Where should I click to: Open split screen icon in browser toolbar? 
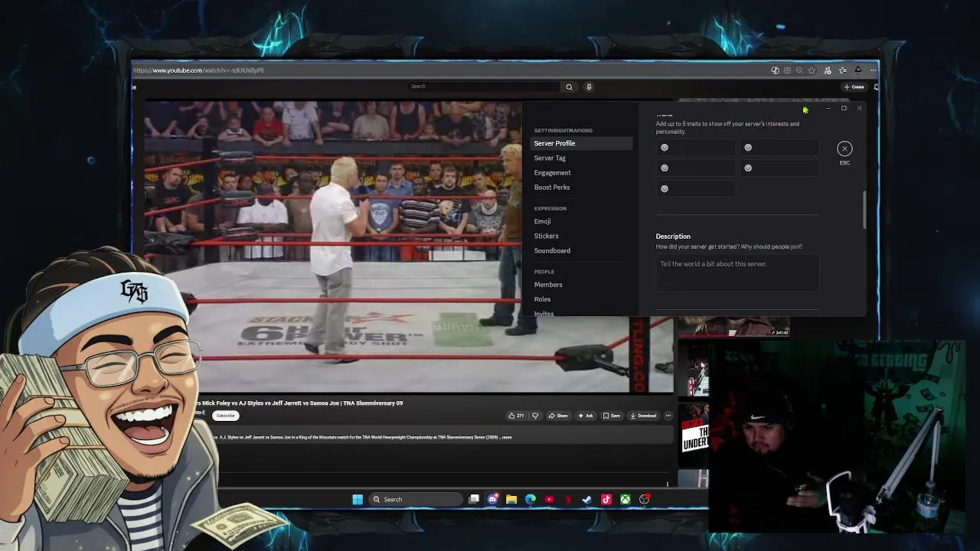787,70
